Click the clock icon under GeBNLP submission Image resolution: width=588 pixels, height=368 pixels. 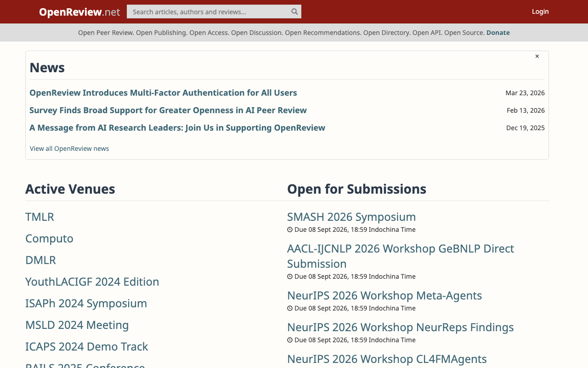coord(290,276)
